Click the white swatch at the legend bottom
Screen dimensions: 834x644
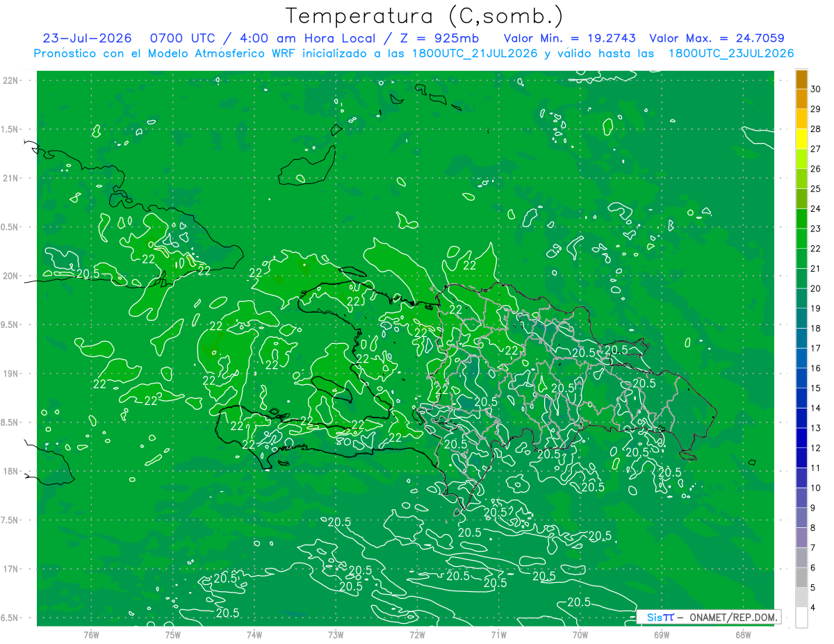[x=801, y=618]
